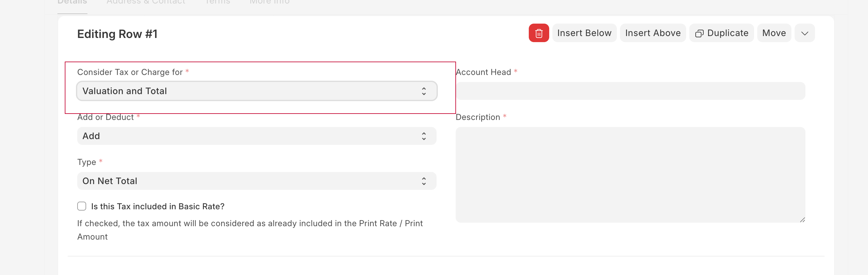Click the Insert Above button

[652, 33]
